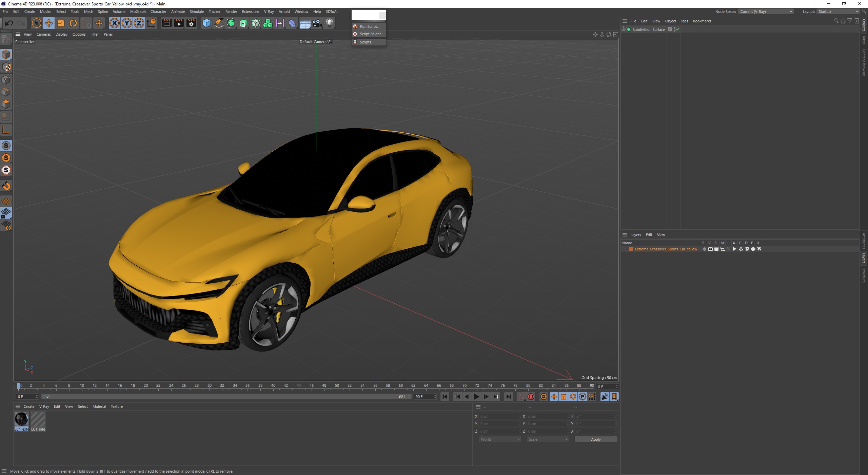Toggle layer visibility eye for Extreme_Crossover_Sports_Car_Yellow
868x475 pixels.
click(710, 249)
